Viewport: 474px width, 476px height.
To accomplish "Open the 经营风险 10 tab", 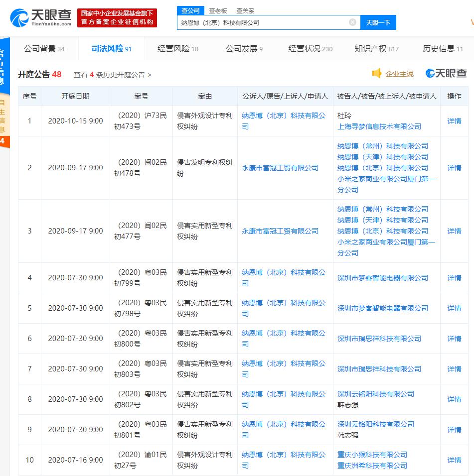I will (x=178, y=49).
